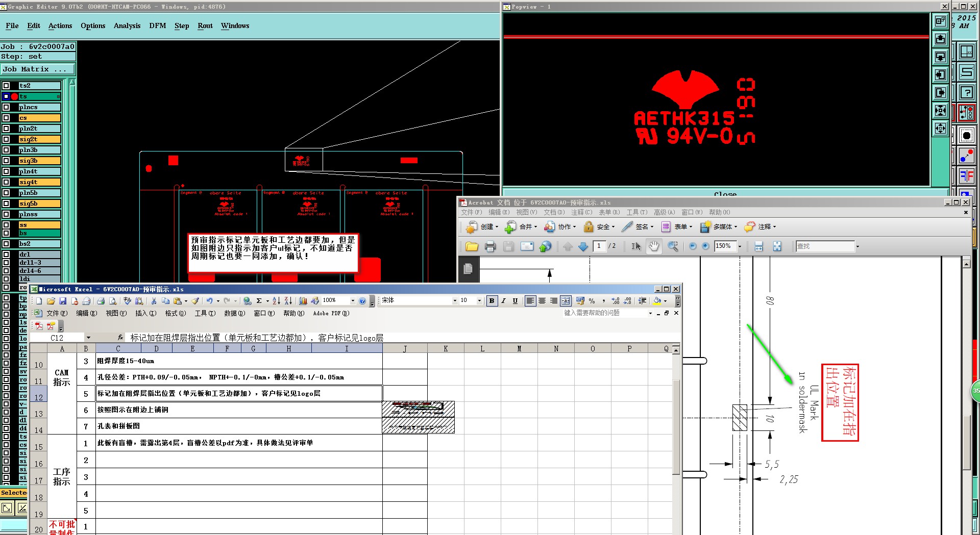Image resolution: width=980 pixels, height=535 pixels.
Task: Toggle display of sig4t layer
Action: click(6, 182)
